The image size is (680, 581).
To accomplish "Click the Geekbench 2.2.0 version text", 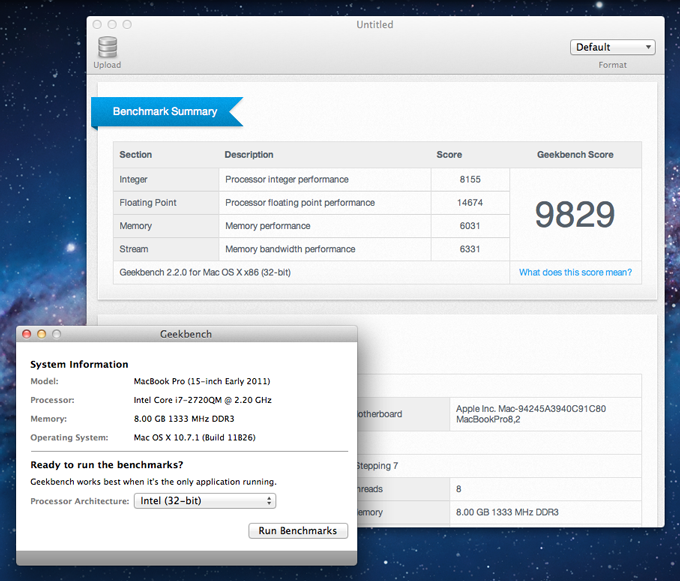I will [205, 272].
